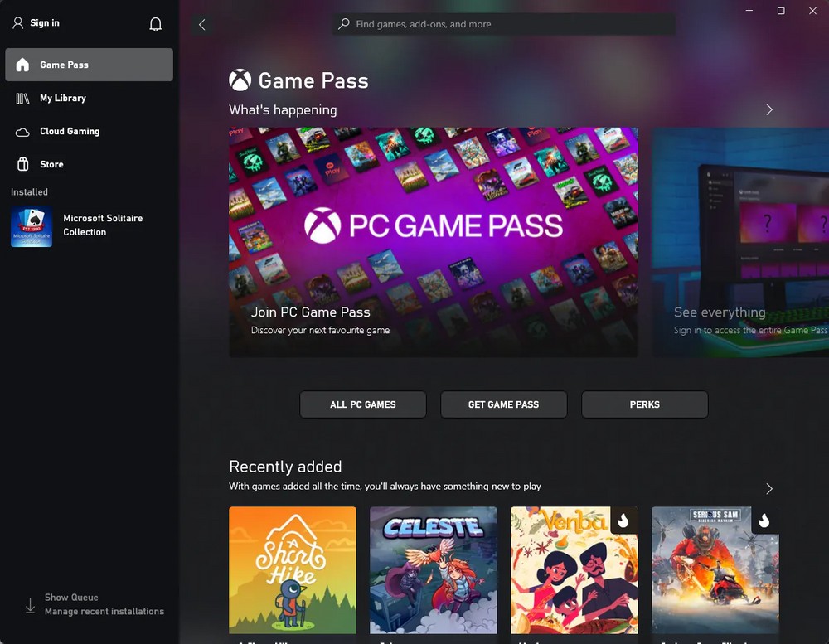Viewport: 829px width, 644px height.
Task: Open Store in the sidebar
Action: pos(89,164)
